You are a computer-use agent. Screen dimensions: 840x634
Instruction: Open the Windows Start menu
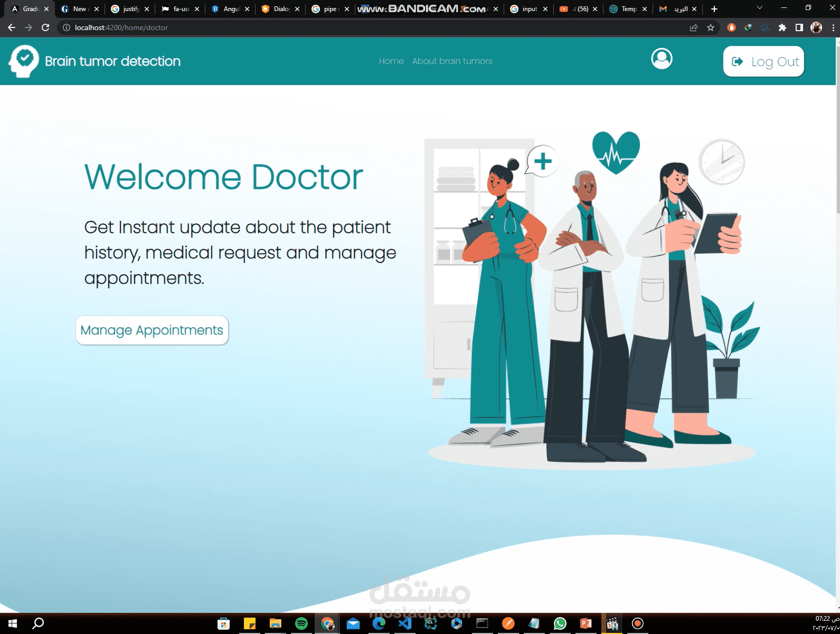tap(13, 623)
